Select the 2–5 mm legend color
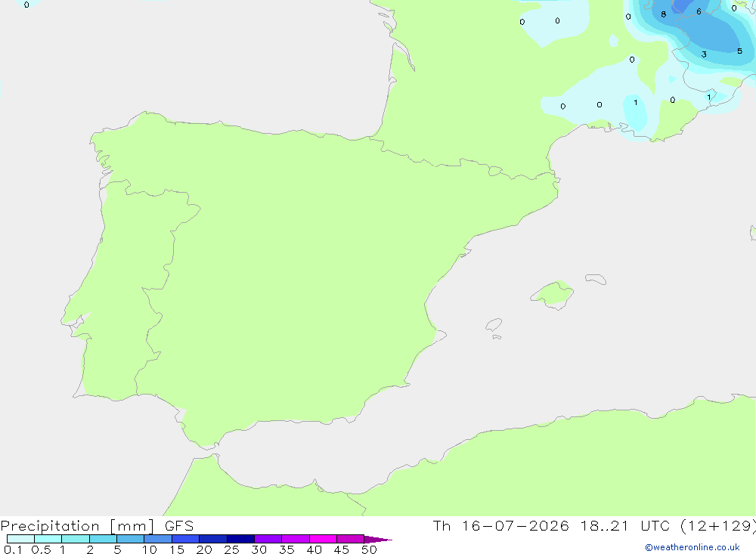Screen dimensions: 756x554 coord(103,539)
